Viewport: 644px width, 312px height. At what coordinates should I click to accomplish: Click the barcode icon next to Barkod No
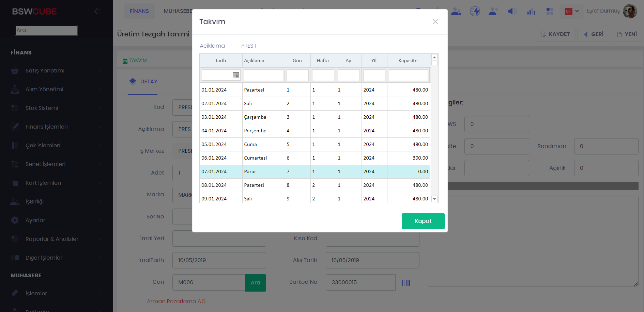[406, 283]
